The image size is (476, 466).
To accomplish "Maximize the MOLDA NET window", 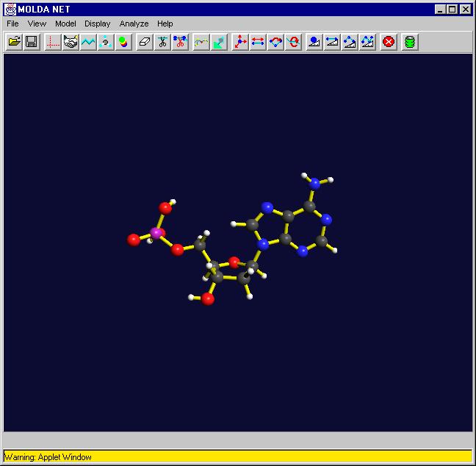I will tap(452, 10).
